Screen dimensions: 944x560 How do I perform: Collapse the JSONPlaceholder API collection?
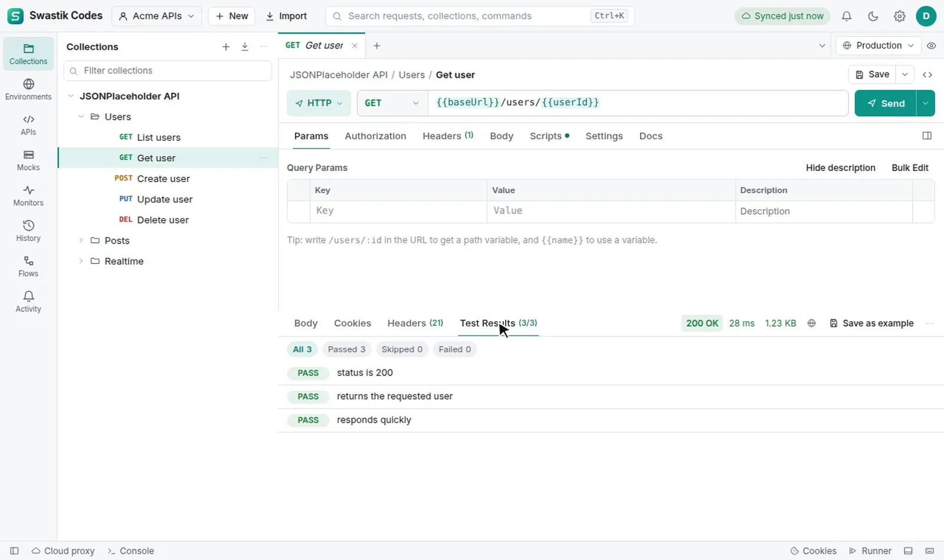pyautogui.click(x=71, y=96)
